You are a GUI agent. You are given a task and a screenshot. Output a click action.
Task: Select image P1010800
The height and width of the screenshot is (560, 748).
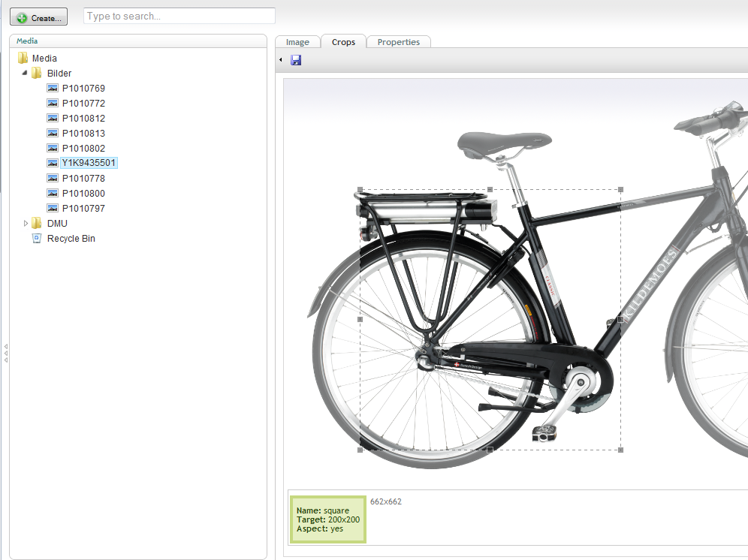pos(83,193)
